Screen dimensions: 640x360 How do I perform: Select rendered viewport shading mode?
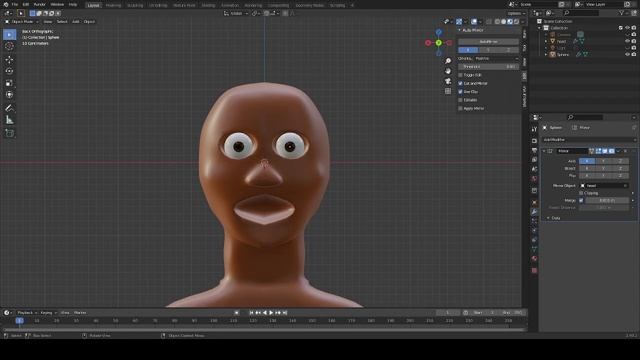point(516,22)
